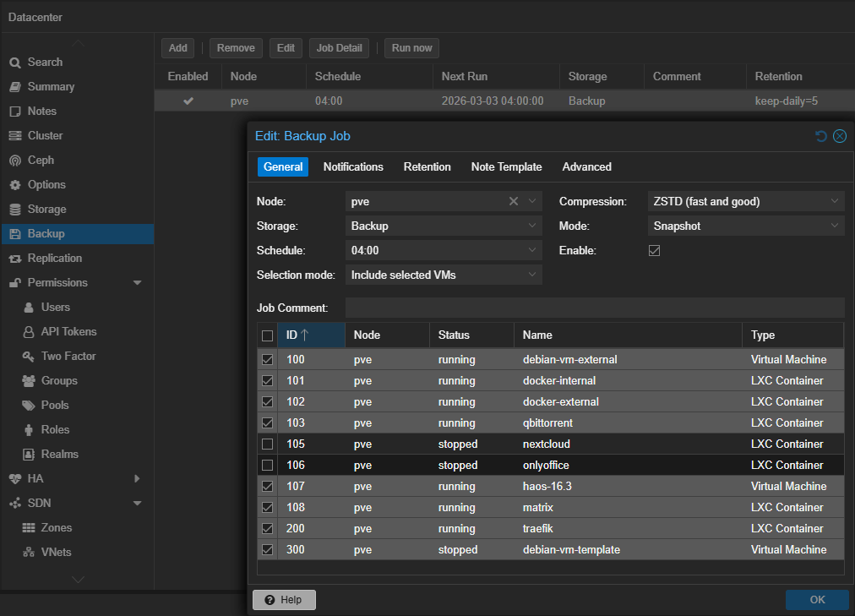Check the box for nextcloud container 105

point(268,444)
